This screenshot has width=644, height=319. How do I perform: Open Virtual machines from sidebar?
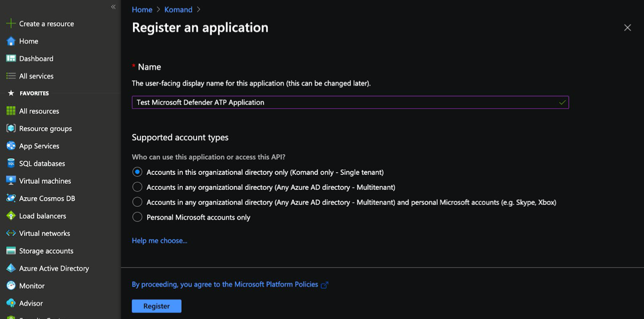45,181
